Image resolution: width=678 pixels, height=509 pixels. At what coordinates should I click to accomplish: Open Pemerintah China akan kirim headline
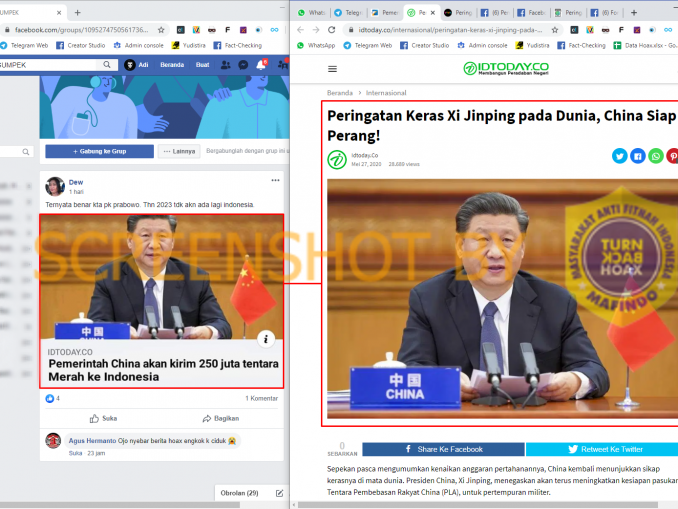[x=163, y=370]
